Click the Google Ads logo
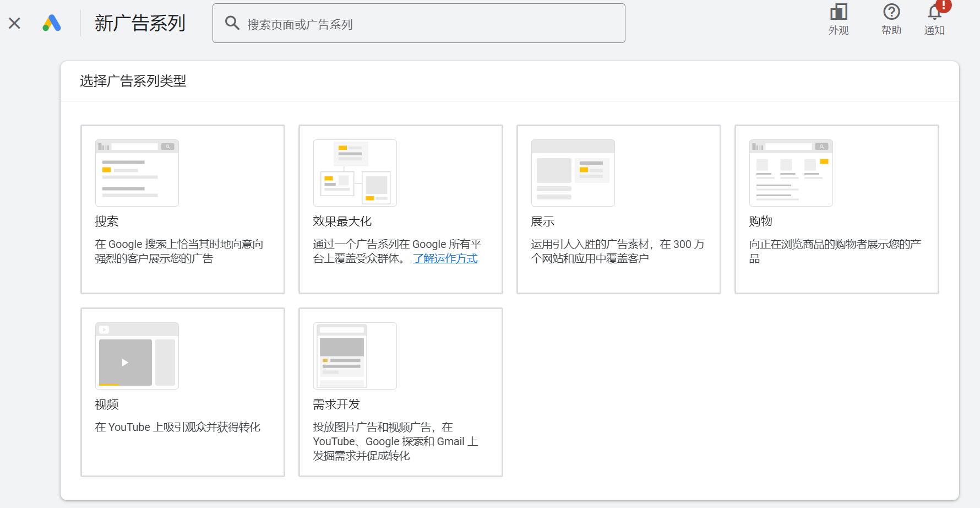 coord(52,23)
